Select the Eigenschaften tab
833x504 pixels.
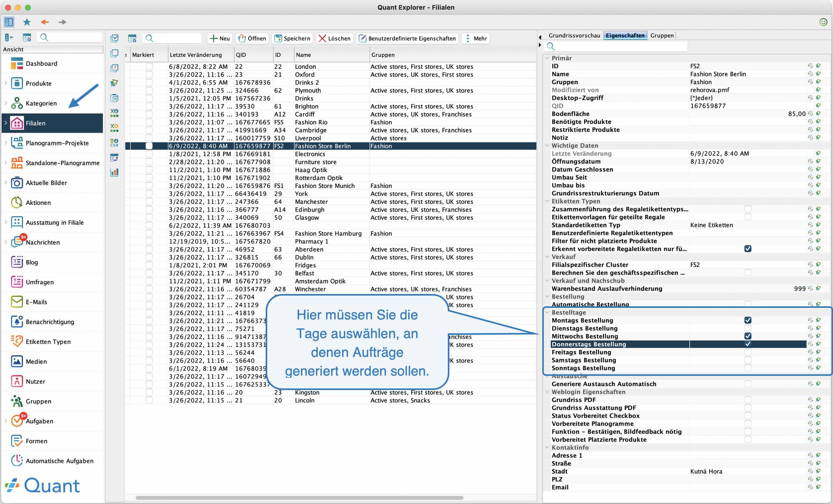[x=625, y=36]
